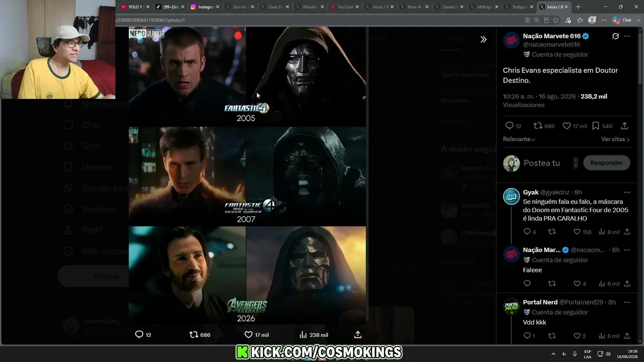Viewport: 644px width, 362px height.
Task: Like Portal Nerd's comment with 2 likes
Action: click(x=577, y=336)
